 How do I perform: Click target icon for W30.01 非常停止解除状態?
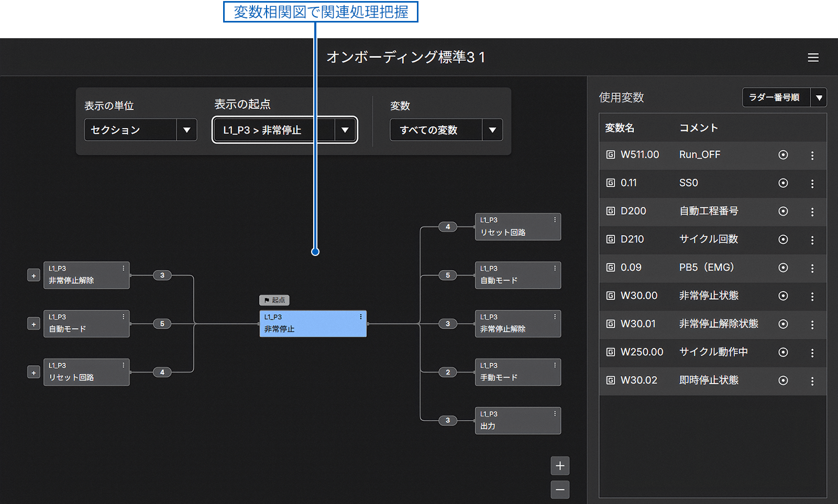pyautogui.click(x=783, y=324)
